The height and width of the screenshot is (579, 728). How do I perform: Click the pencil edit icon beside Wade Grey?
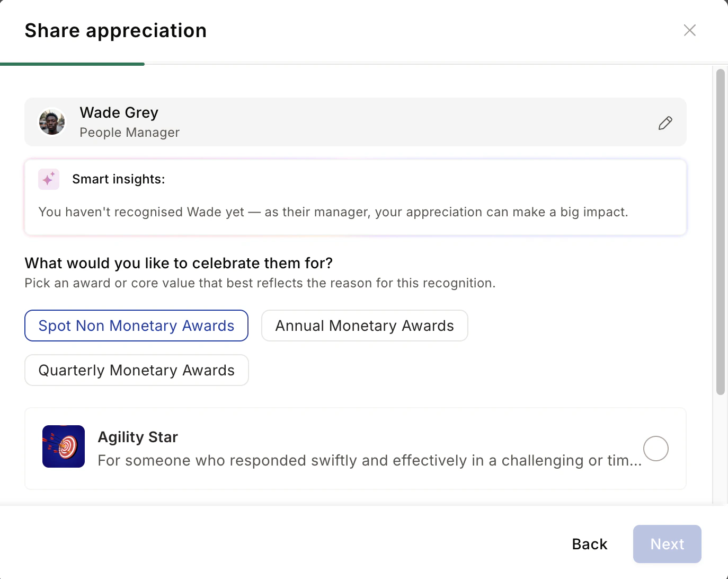pyautogui.click(x=665, y=123)
